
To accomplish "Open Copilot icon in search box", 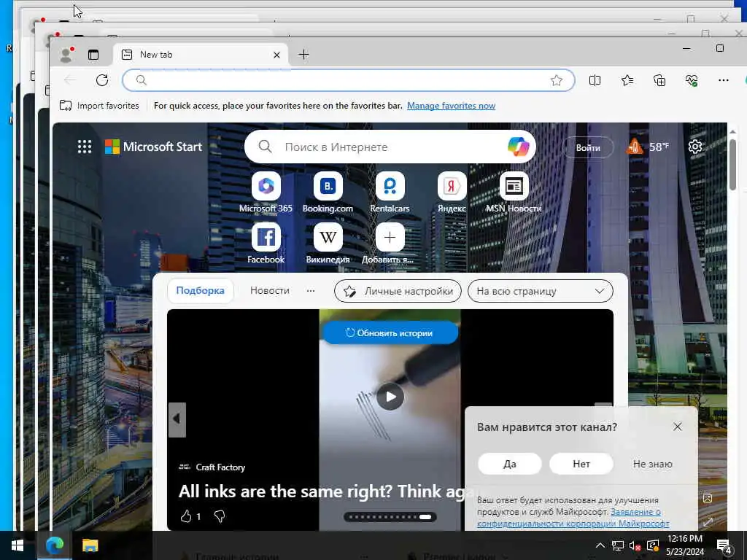I will click(519, 147).
